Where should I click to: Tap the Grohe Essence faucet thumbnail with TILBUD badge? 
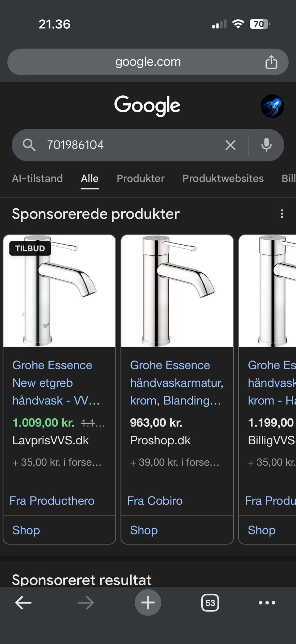click(x=59, y=290)
